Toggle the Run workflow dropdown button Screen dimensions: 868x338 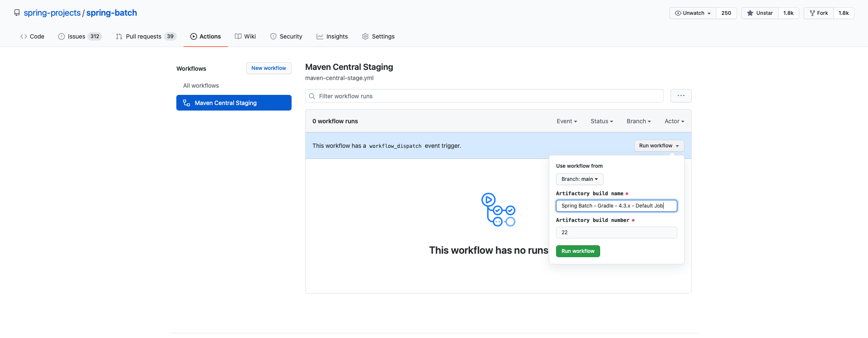coord(659,146)
